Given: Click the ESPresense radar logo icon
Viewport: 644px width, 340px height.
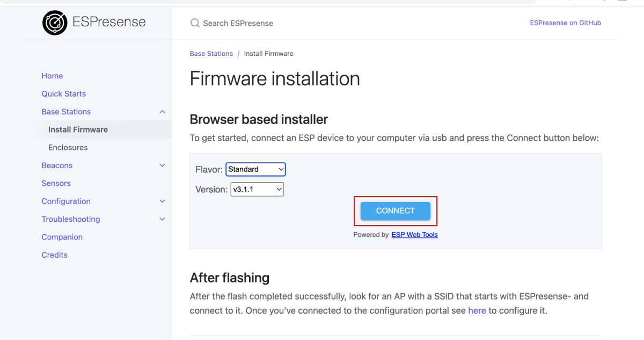Looking at the screenshot, I should (x=55, y=23).
